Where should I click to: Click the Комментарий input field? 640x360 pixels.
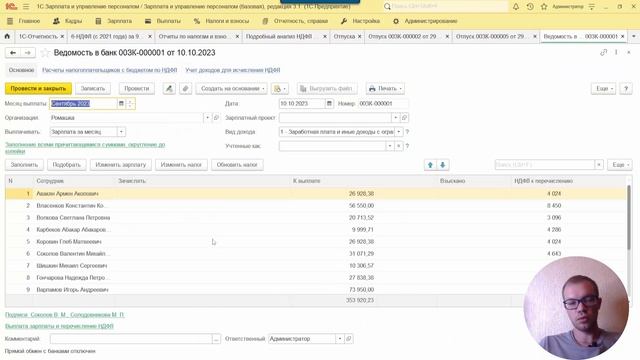click(131, 339)
